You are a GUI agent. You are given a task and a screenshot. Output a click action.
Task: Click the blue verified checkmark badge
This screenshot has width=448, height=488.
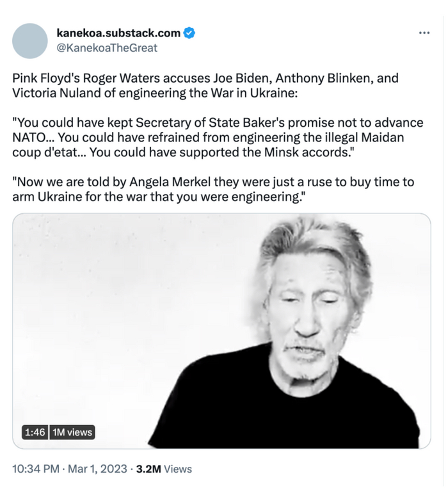[190, 32]
